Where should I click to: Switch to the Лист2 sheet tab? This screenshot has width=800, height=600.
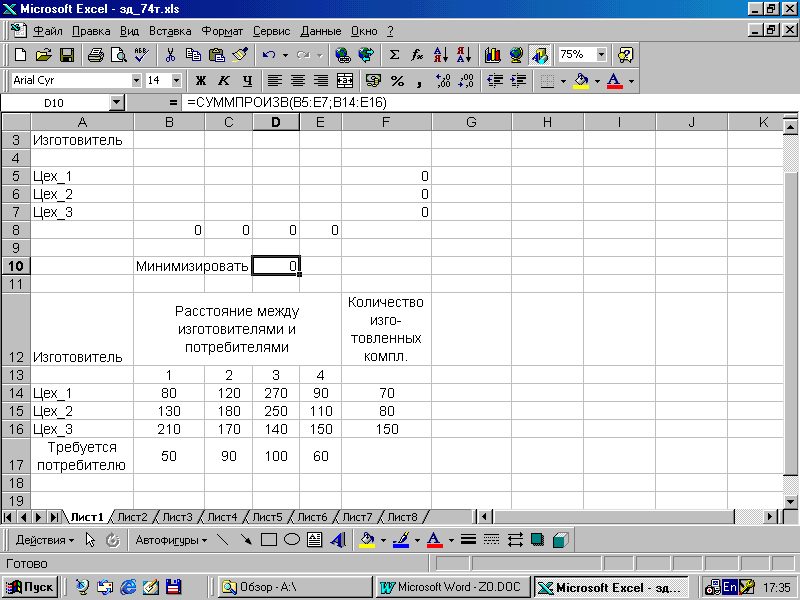point(132,517)
